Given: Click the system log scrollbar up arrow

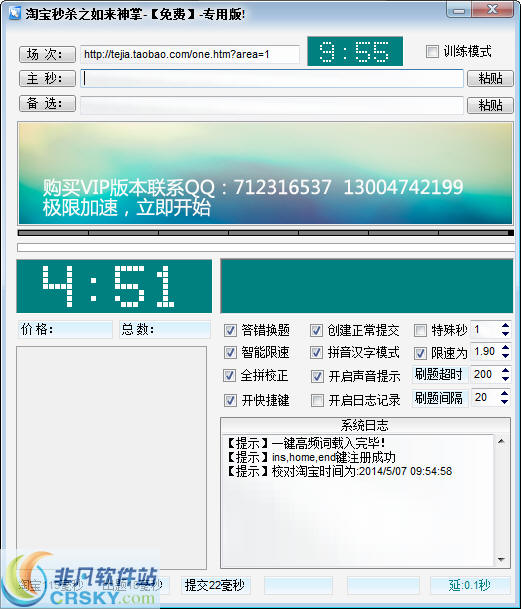Looking at the screenshot, I should 501,442.
